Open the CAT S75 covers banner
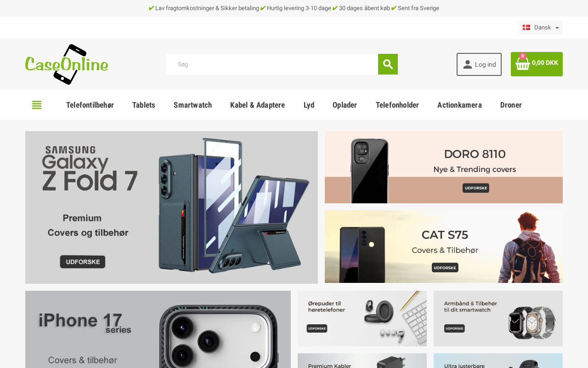The height and width of the screenshot is (368, 588). [x=444, y=247]
